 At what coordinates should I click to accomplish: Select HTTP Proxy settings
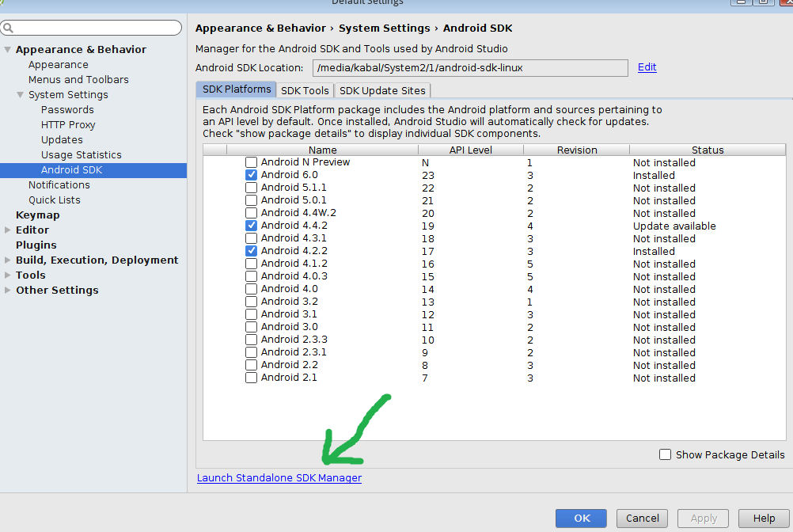[x=68, y=125]
